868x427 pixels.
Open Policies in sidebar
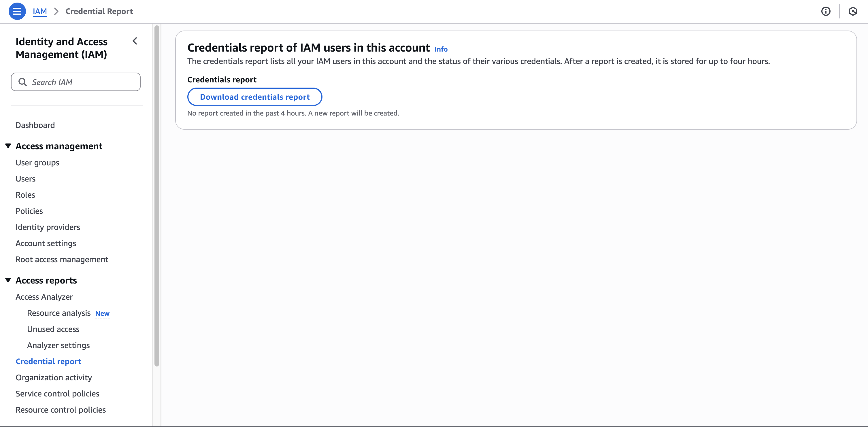point(29,211)
